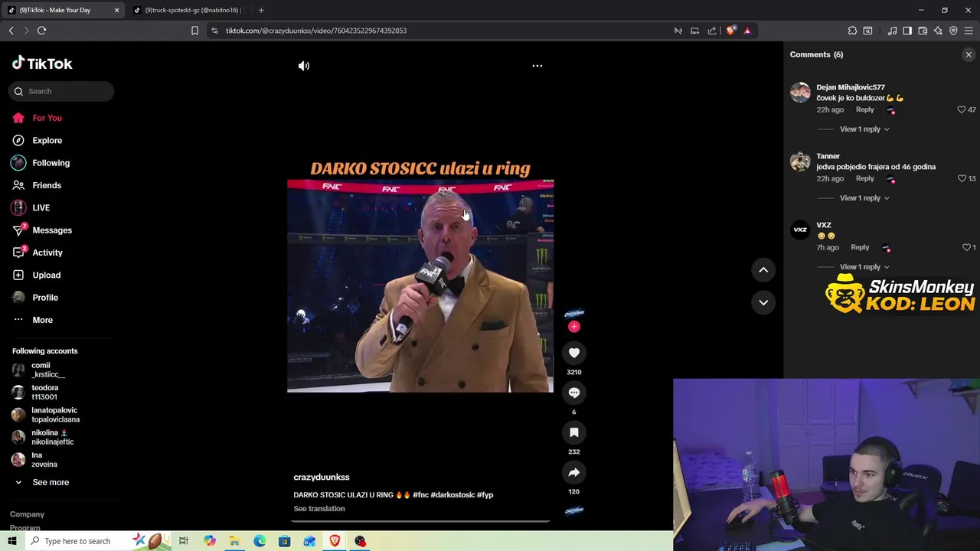Bookmark the video to favorites

[574, 432]
